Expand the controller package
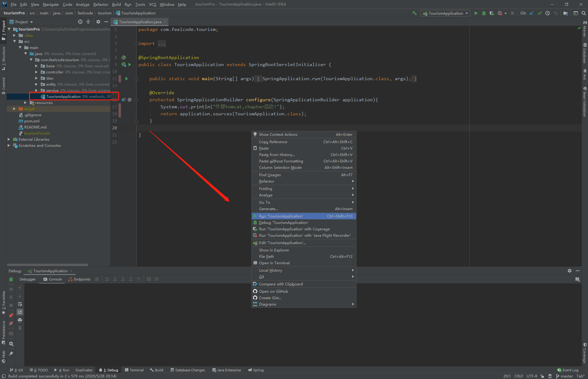588x379 pixels. 36,72
